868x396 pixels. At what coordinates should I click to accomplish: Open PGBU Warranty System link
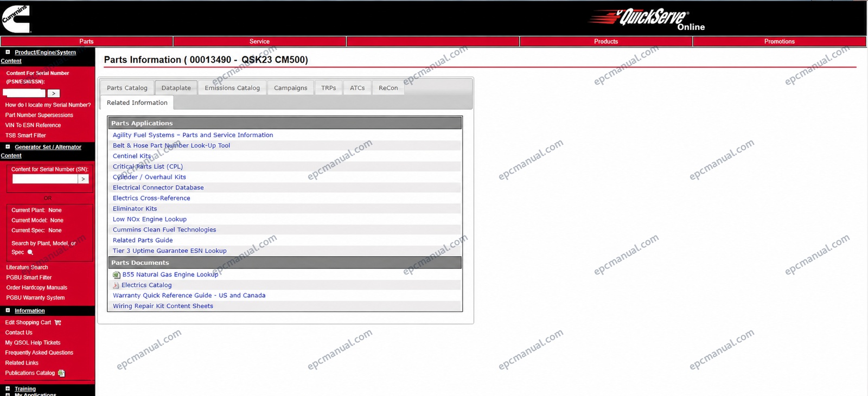click(35, 298)
